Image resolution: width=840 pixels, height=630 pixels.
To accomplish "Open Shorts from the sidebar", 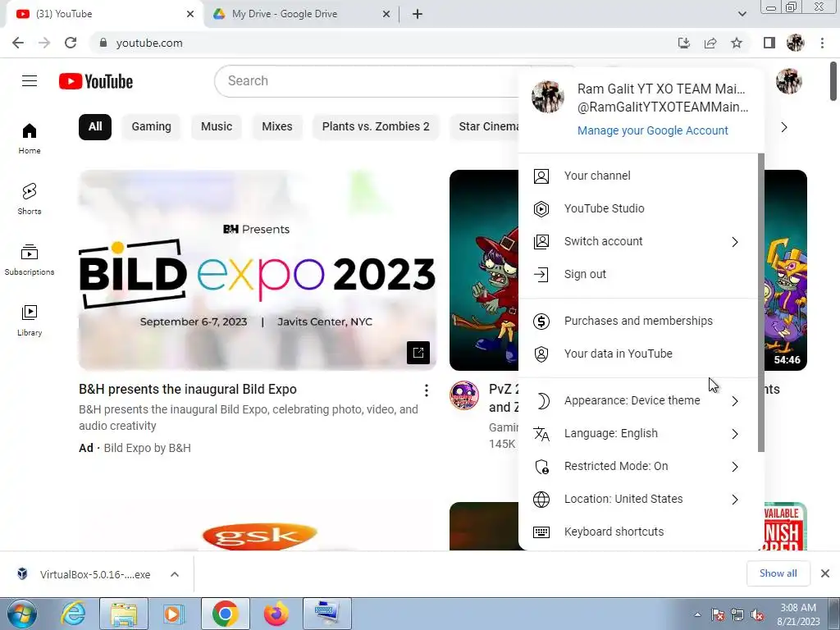I will pos(30,199).
